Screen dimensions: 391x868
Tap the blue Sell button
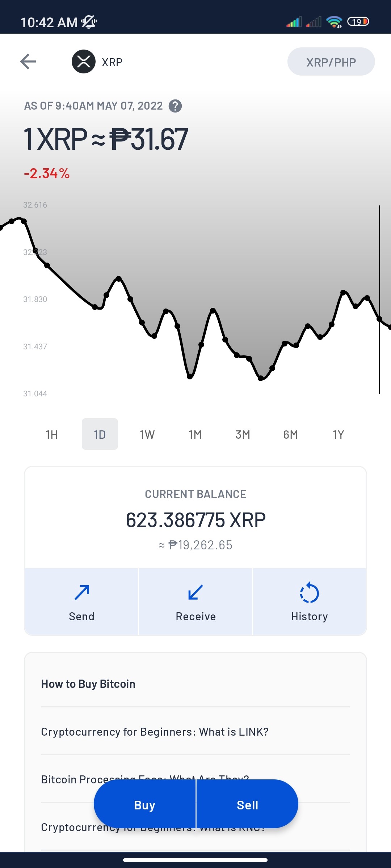247,804
